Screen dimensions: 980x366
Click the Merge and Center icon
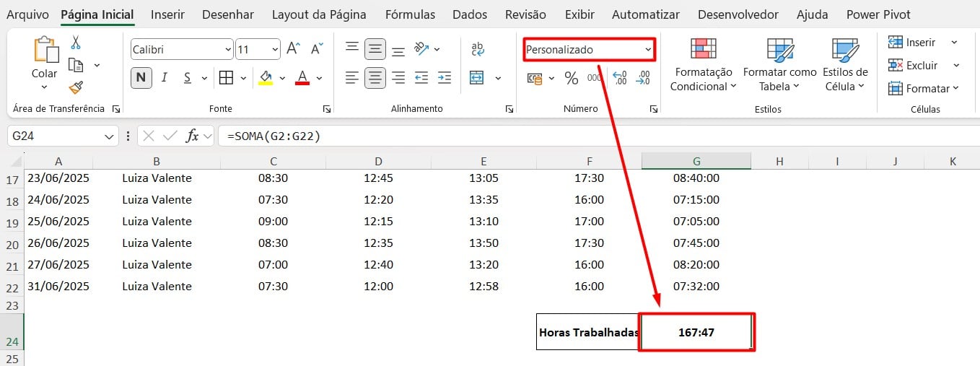tap(476, 77)
